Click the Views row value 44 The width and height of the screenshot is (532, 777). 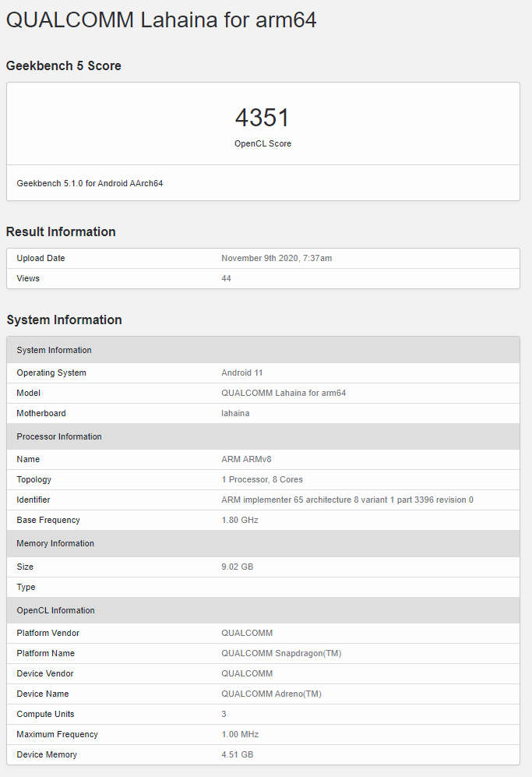point(226,278)
